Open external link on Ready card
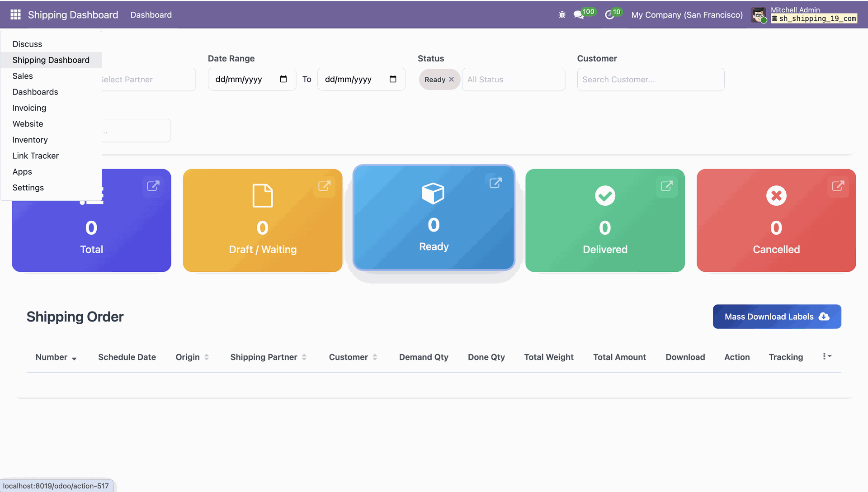Screen dimensions: 868x492 coord(495,183)
